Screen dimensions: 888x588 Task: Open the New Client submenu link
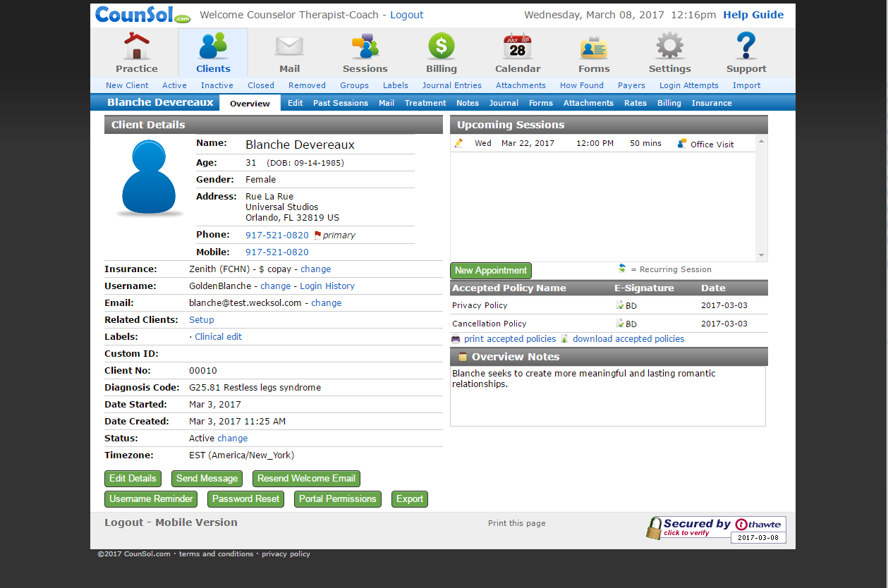[127, 85]
